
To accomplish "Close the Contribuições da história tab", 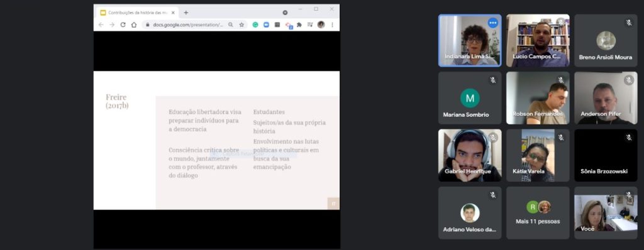I will click(173, 13).
